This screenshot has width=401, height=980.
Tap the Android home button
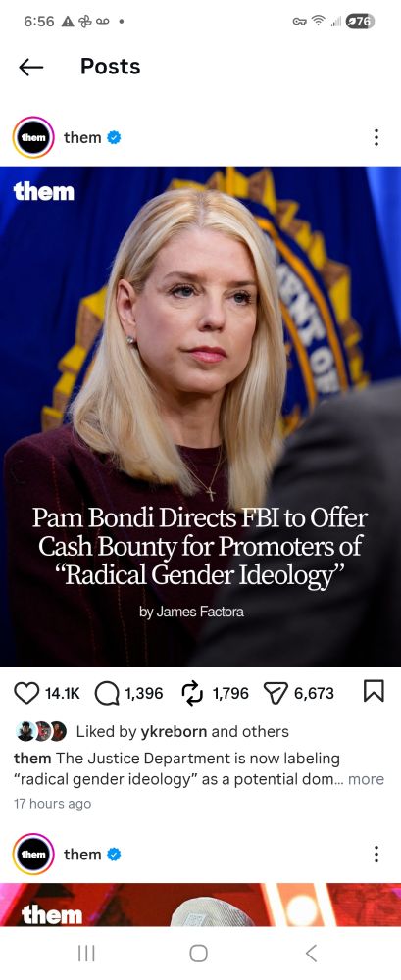(x=198, y=954)
